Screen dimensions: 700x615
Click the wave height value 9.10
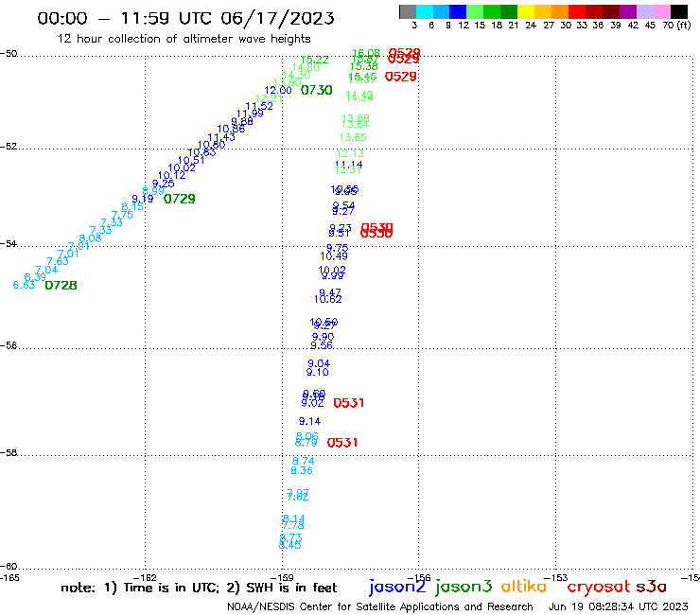(x=318, y=372)
